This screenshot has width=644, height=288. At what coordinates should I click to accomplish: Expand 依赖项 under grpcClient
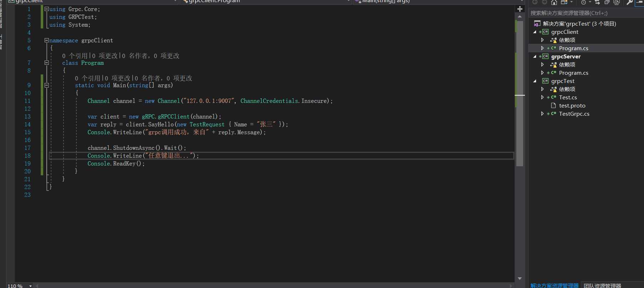[542, 40]
